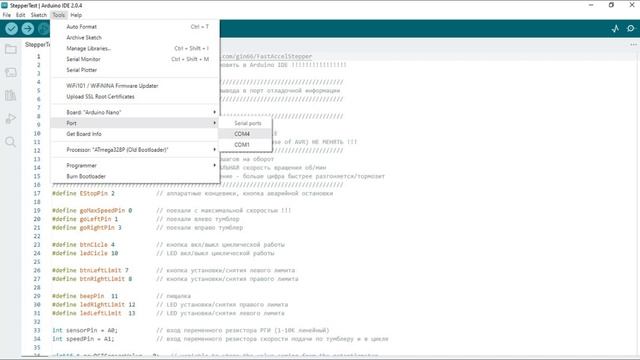
Task: Open the Edit menu
Action: pos(20,15)
